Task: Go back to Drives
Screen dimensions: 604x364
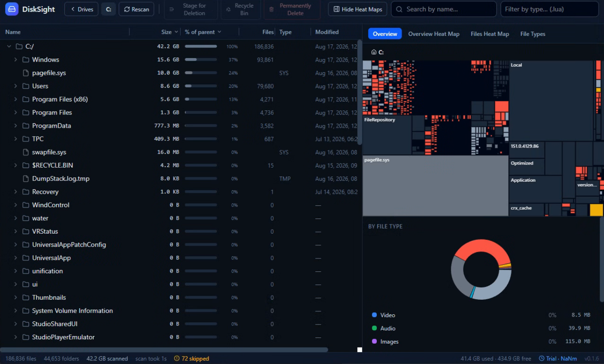Action: [x=81, y=9]
